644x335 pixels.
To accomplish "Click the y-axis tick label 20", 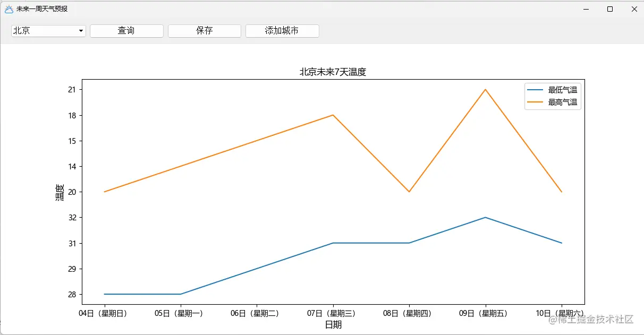I will click(72, 192).
